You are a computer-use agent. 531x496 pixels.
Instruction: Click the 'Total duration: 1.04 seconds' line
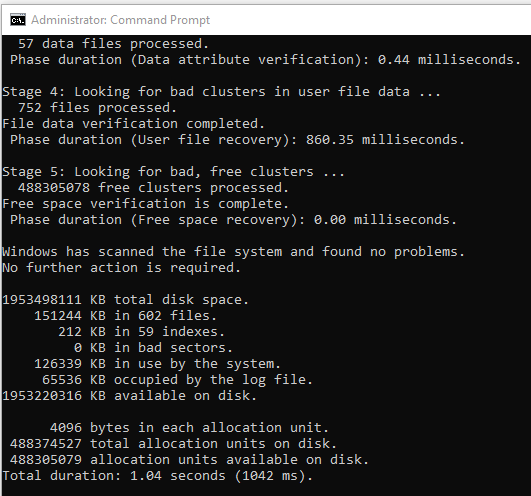point(158,476)
